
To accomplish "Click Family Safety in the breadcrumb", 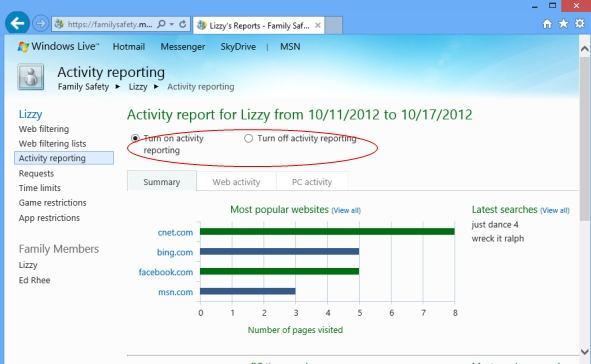I will [83, 87].
